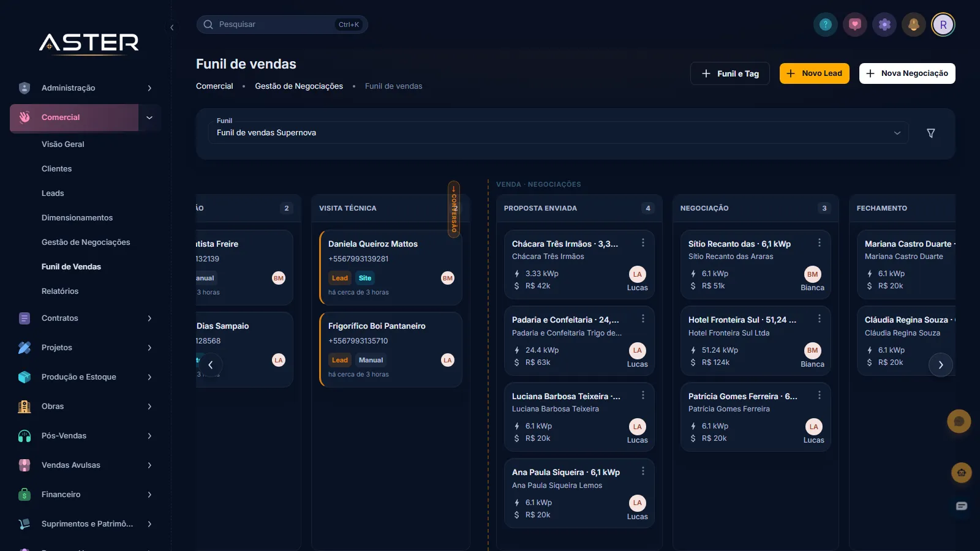980x551 pixels.
Task: Click the funnel filter icon
Action: pyautogui.click(x=930, y=133)
